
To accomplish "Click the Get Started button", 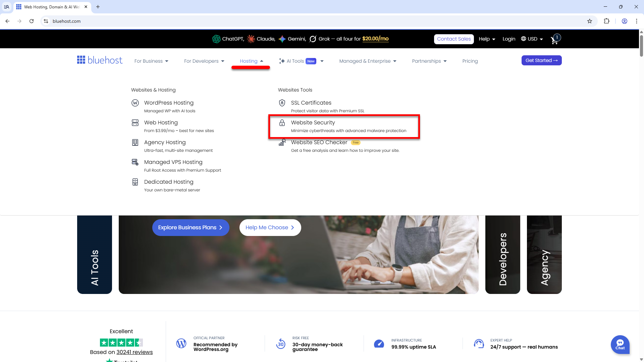I will coord(541,60).
